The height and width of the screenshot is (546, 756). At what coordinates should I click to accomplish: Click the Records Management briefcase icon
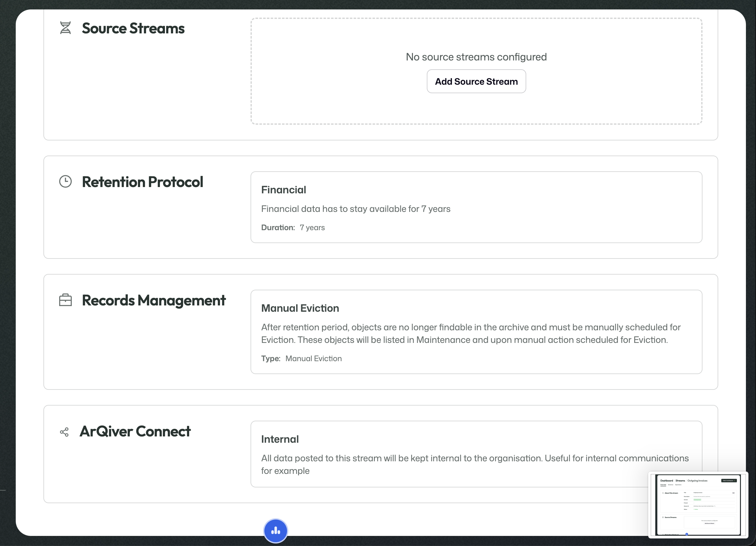tap(65, 300)
